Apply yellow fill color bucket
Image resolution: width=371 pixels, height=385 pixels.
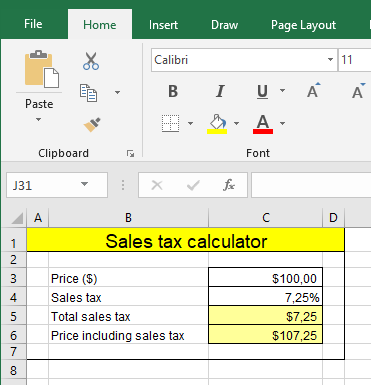(x=217, y=124)
